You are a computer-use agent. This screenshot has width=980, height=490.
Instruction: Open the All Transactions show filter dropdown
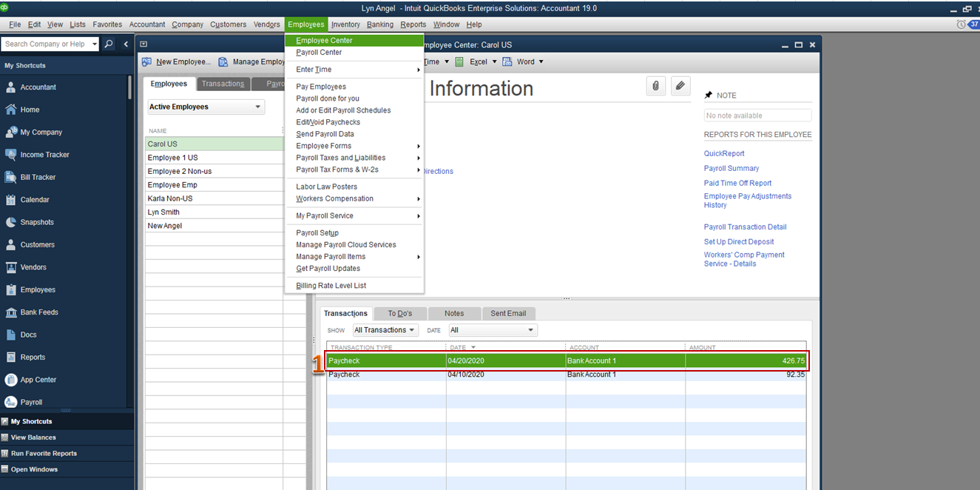click(385, 330)
